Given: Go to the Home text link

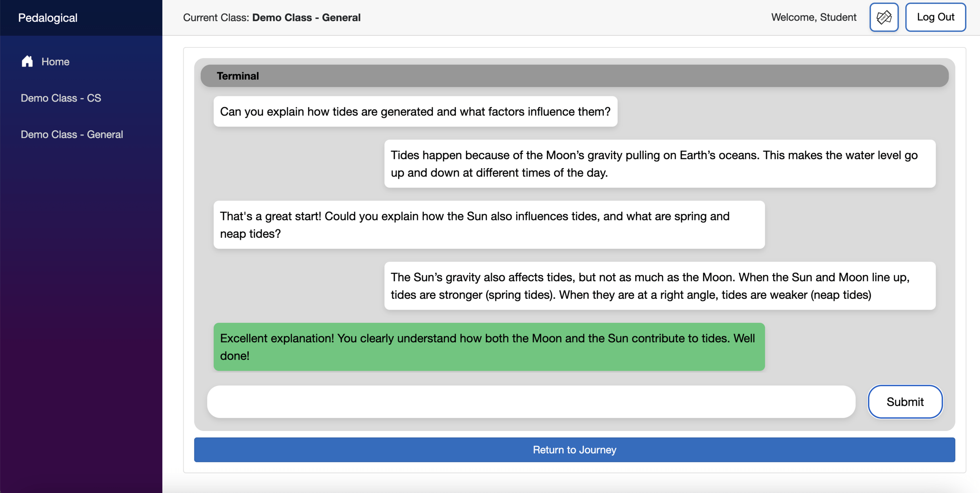Looking at the screenshot, I should click(55, 62).
